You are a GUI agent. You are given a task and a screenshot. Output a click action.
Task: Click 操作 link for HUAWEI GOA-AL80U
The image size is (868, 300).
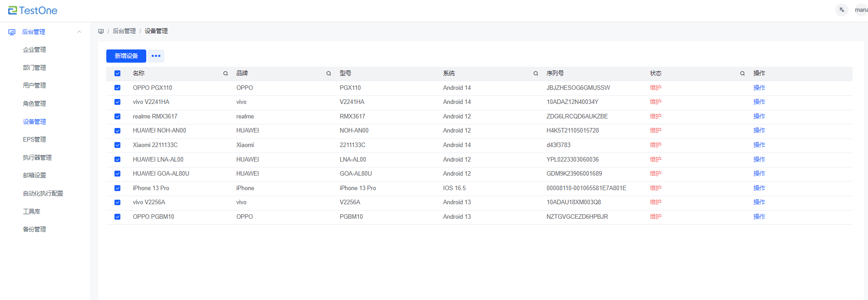tap(759, 173)
